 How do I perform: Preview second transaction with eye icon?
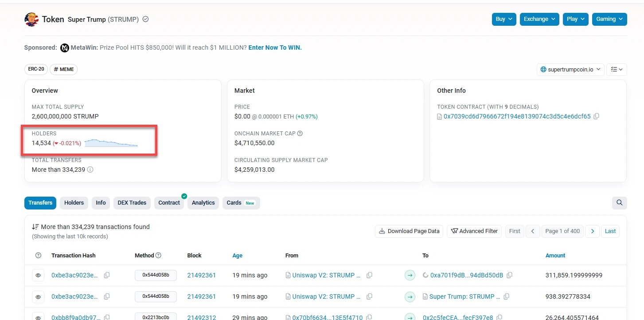38,296
